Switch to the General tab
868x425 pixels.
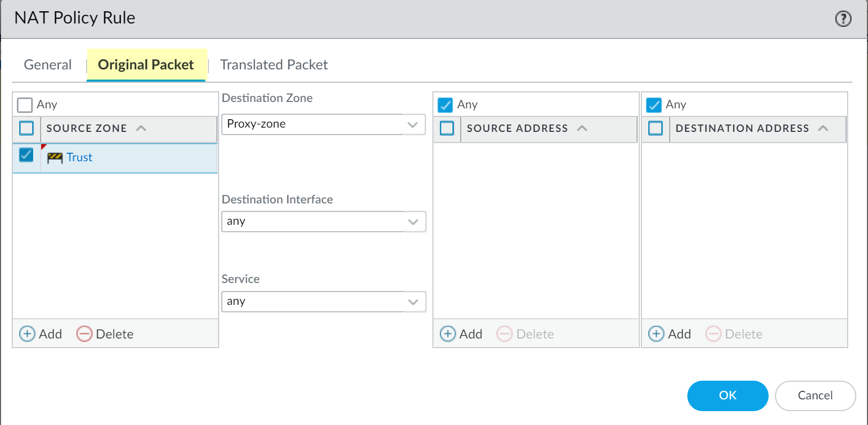pyautogui.click(x=48, y=65)
